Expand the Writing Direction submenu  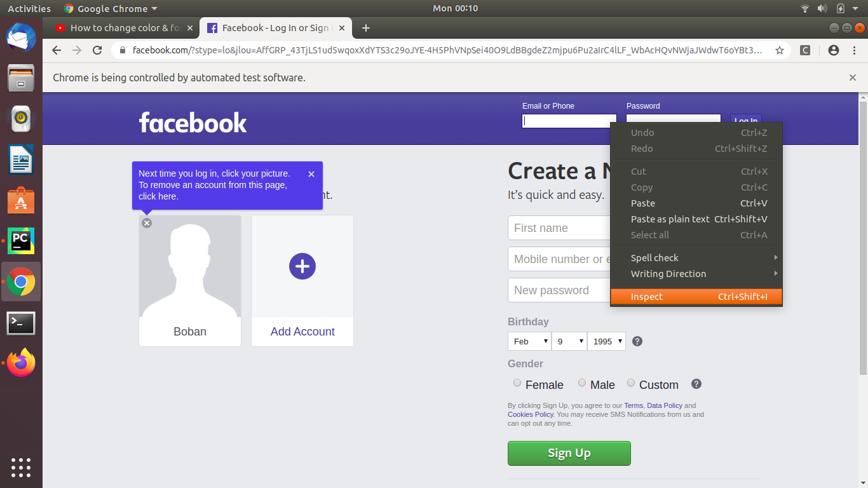(x=696, y=274)
